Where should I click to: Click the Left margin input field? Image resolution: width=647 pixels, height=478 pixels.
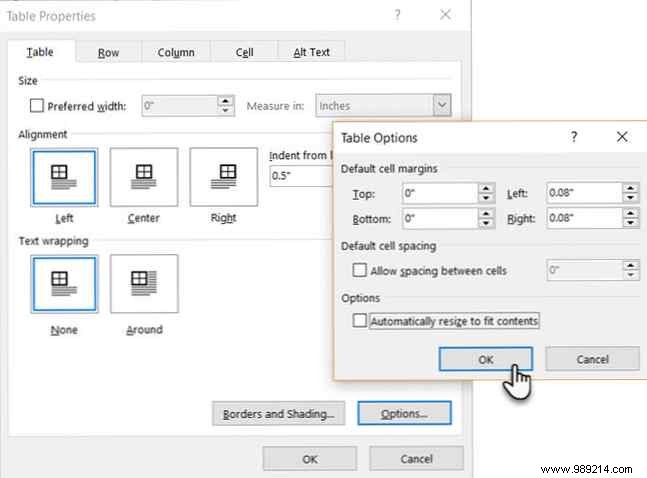click(584, 193)
